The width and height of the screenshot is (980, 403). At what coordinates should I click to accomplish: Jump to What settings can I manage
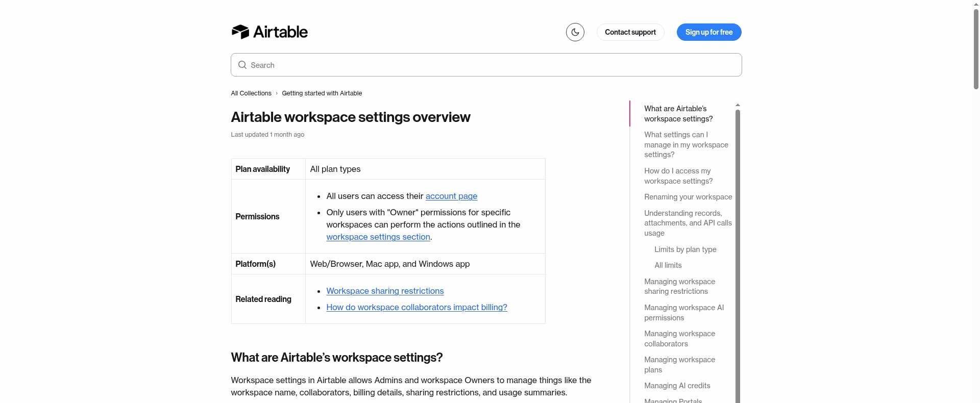tap(686, 145)
